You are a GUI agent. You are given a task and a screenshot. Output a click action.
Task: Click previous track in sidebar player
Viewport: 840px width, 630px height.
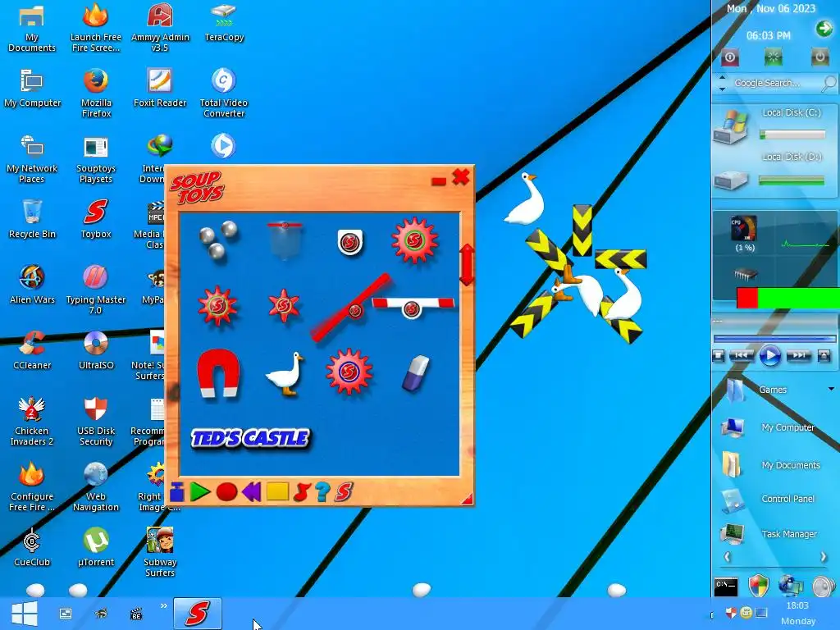[742, 355]
